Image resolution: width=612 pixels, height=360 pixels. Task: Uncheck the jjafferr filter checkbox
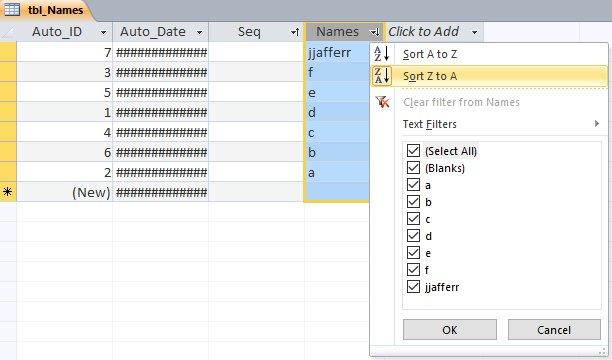[x=413, y=287]
